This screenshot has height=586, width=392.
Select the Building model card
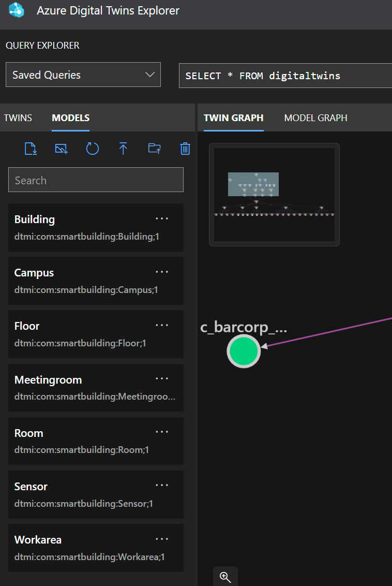96,227
